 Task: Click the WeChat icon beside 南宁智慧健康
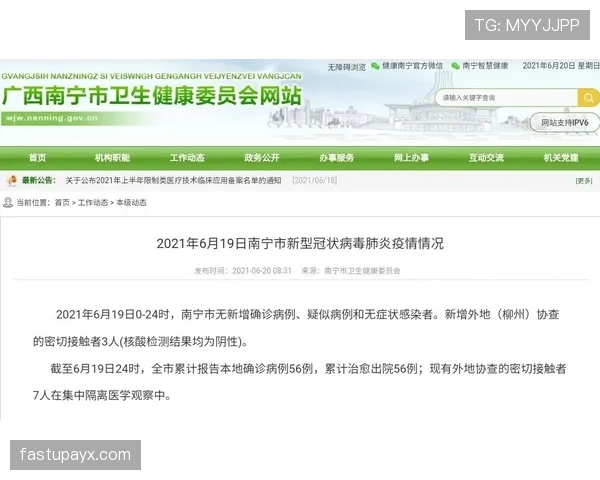point(455,66)
